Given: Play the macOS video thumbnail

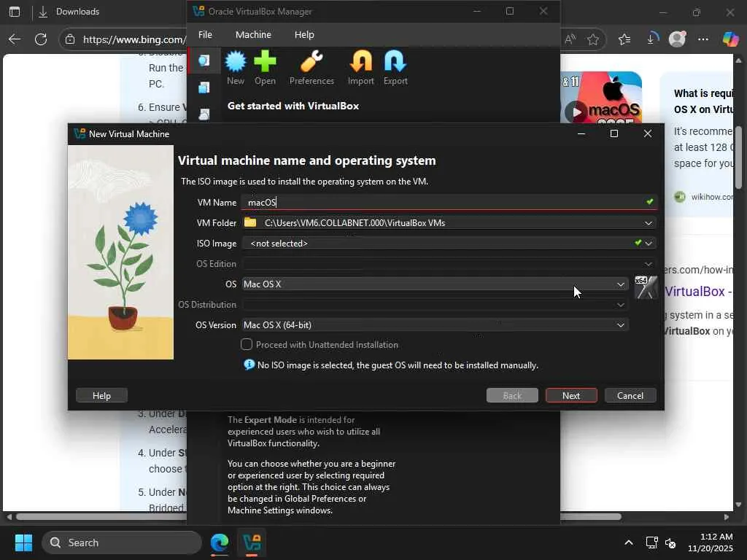Looking at the screenshot, I should (576, 112).
